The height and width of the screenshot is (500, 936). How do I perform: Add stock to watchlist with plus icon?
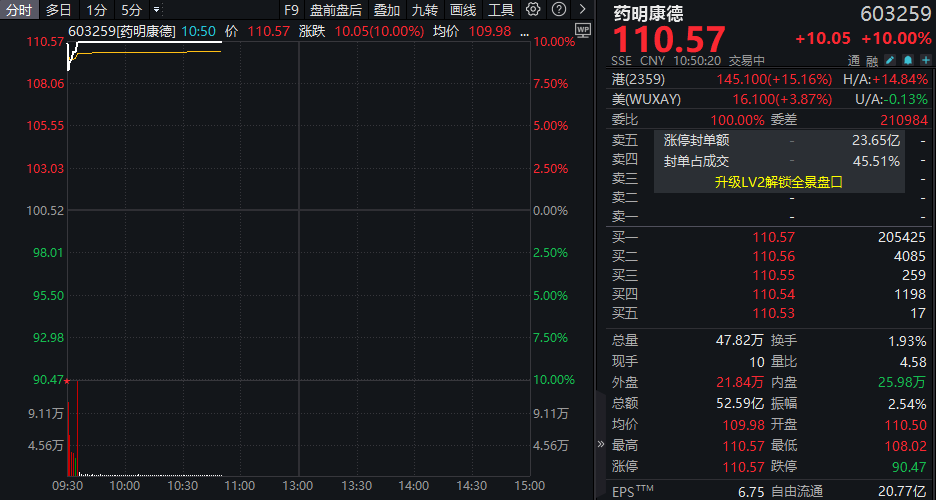point(924,61)
